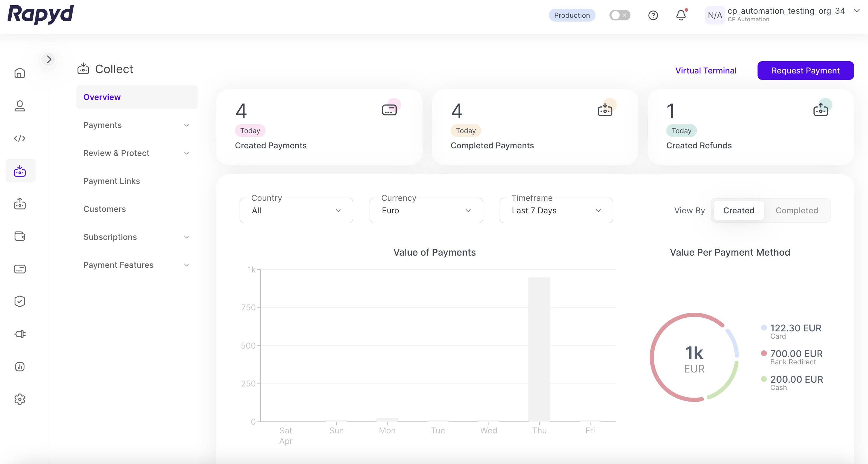Open the Home icon in sidebar

click(x=20, y=73)
